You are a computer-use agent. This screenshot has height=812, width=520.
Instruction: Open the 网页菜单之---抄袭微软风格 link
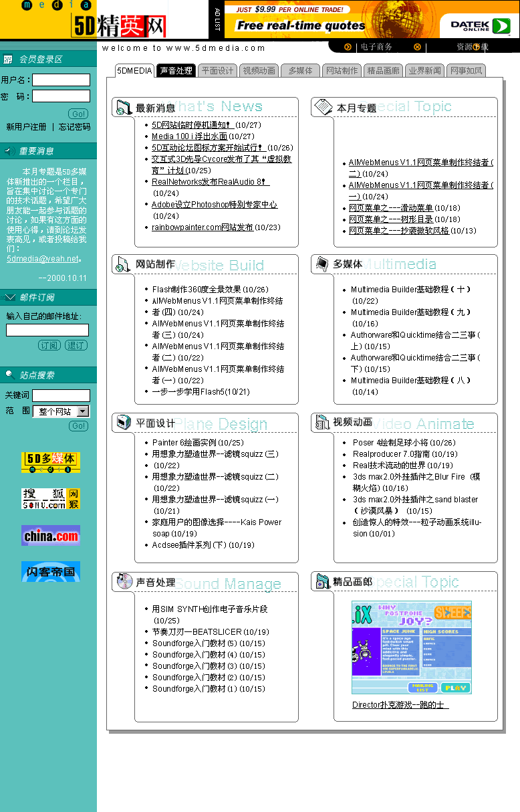399,231
